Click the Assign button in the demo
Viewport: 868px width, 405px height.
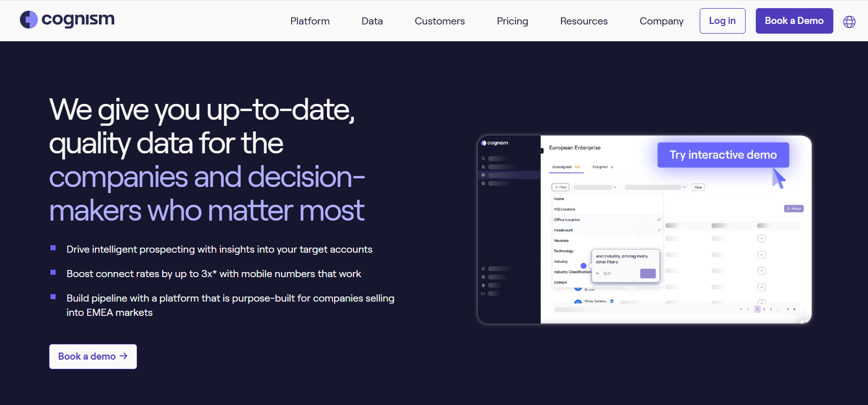click(794, 208)
